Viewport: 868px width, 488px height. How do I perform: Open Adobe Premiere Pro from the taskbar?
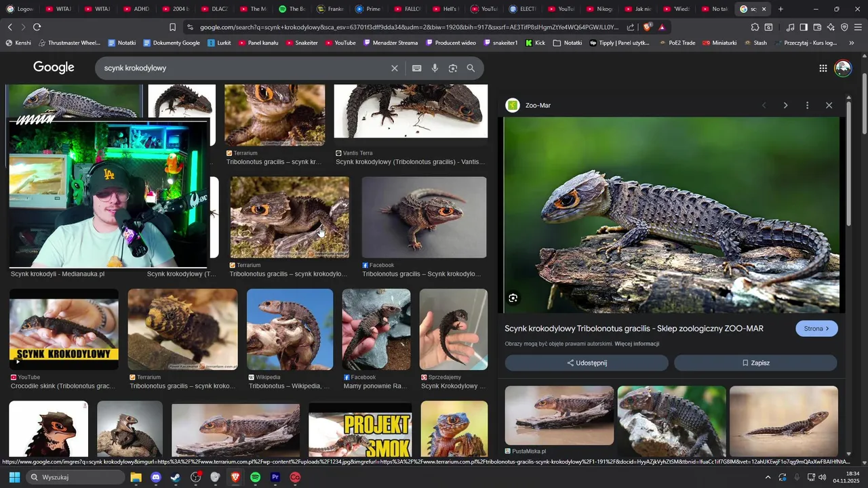click(x=275, y=477)
